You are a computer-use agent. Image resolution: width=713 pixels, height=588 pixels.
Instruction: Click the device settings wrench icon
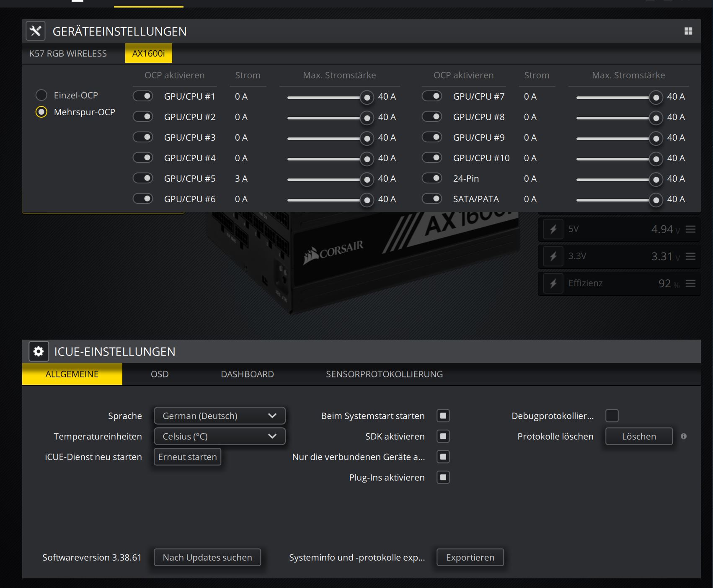[36, 31]
